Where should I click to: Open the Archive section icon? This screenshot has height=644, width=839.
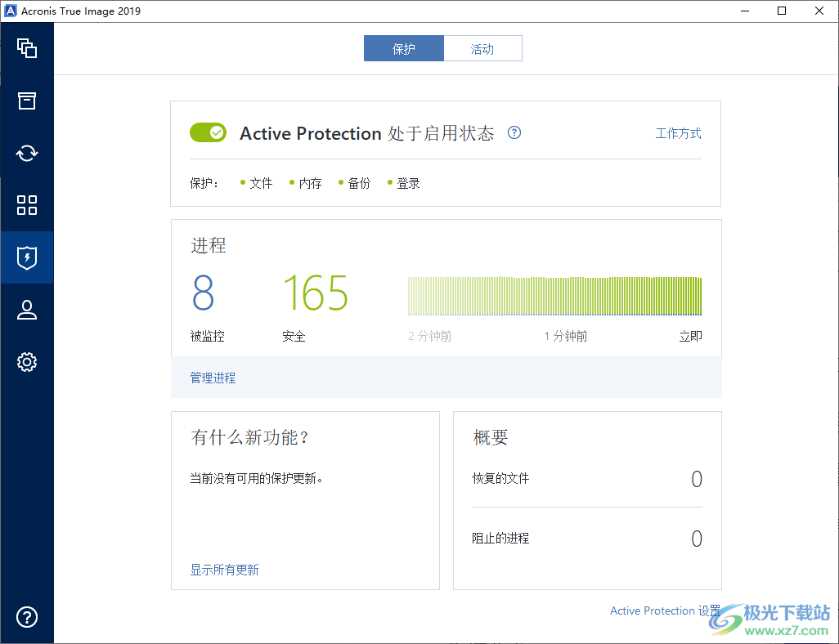[27, 101]
